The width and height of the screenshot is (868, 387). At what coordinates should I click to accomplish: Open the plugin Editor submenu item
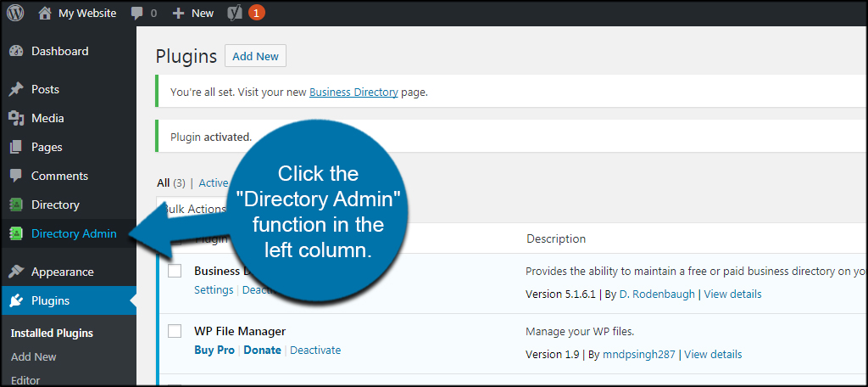click(25, 380)
